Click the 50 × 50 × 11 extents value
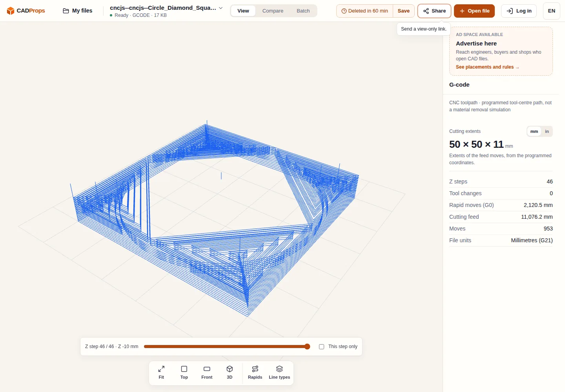The width and height of the screenshot is (565, 392). 476,144
